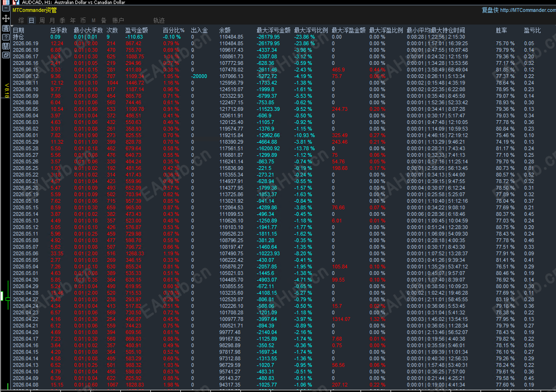
Task: Click the -20000 withdrawal value
Action: (199, 76)
